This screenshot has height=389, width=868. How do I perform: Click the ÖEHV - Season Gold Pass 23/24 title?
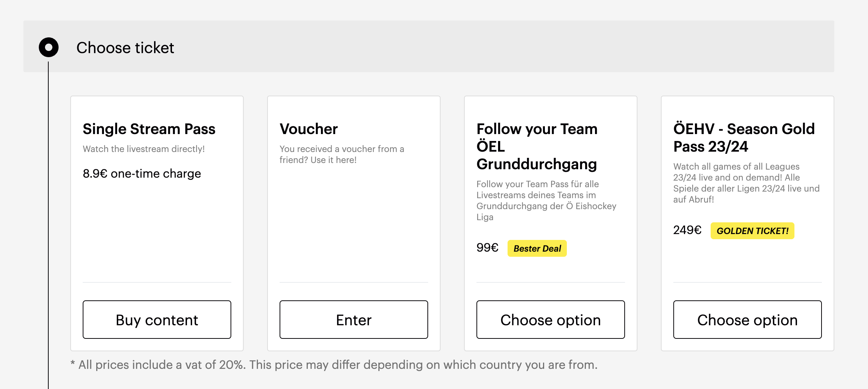744,138
